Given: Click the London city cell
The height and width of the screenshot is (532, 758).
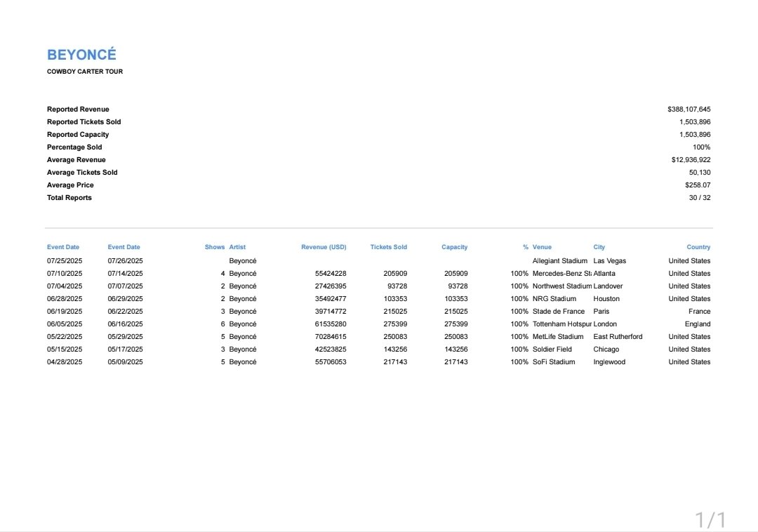Looking at the screenshot, I should click(x=605, y=324).
